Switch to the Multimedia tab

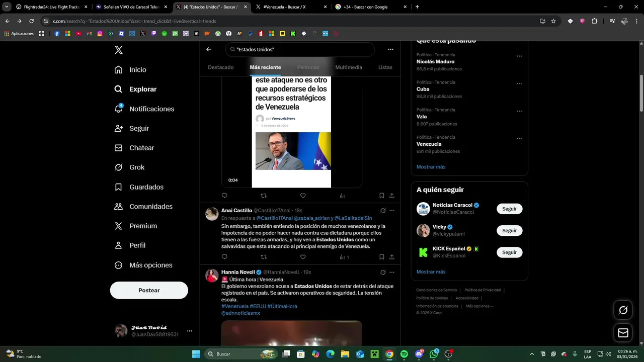tap(349, 67)
